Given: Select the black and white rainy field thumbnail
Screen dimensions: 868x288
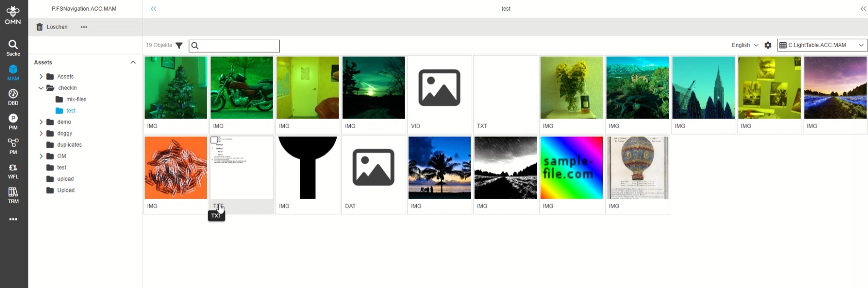Looking at the screenshot, I should point(506,168).
